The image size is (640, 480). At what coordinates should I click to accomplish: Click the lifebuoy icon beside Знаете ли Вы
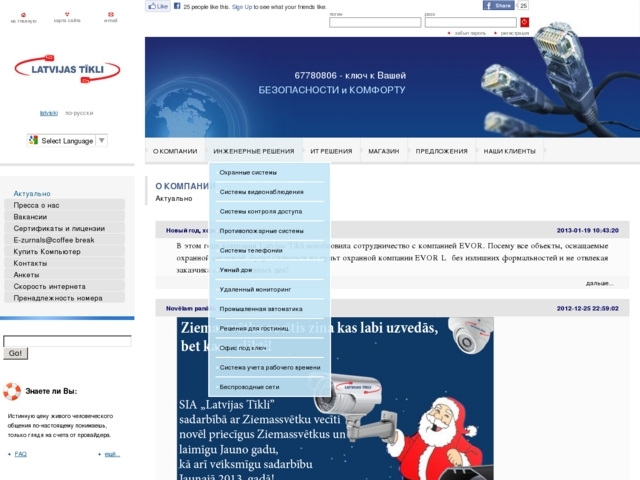point(12,391)
